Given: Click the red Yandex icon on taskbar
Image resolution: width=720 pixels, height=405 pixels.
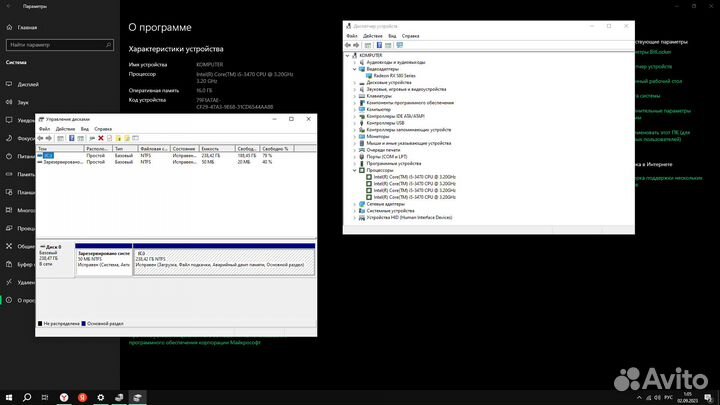Looking at the screenshot, I should 82,398.
